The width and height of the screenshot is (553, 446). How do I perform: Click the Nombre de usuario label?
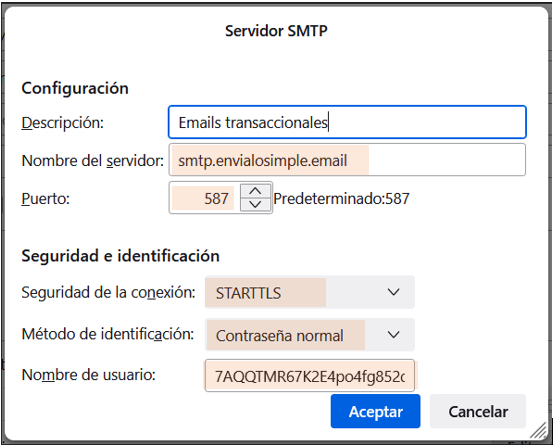(89, 374)
